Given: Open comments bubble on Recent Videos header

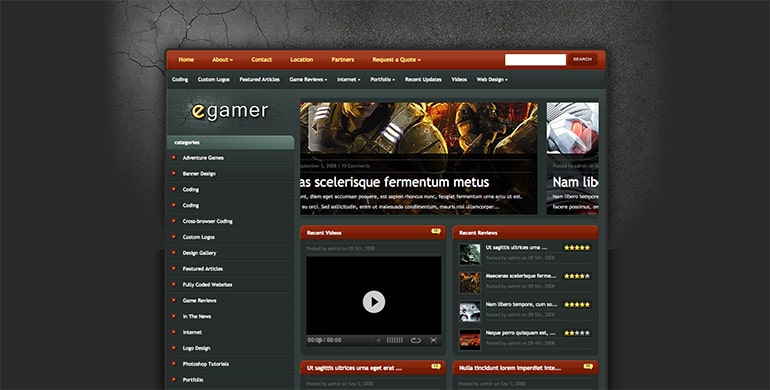Looking at the screenshot, I should tap(436, 231).
